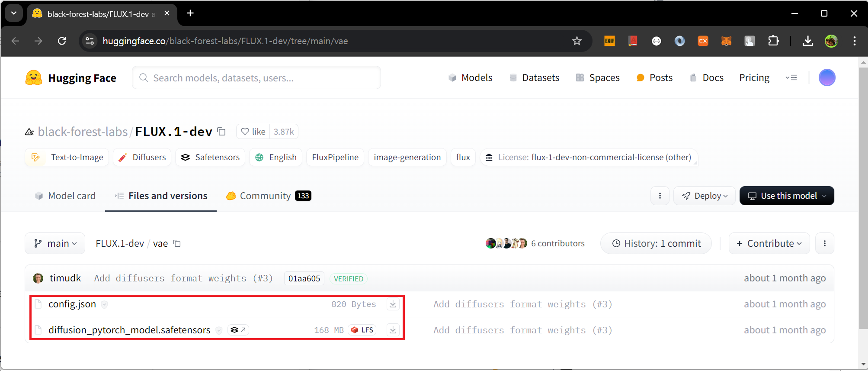Open the Hugging Face user avatar

[827, 78]
